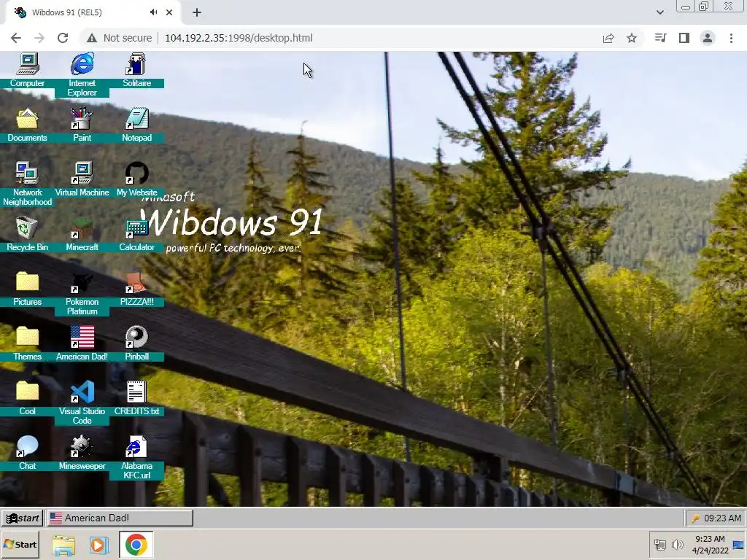This screenshot has width=747, height=560.
Task: Open a new Chrome tab
Action: point(197,13)
